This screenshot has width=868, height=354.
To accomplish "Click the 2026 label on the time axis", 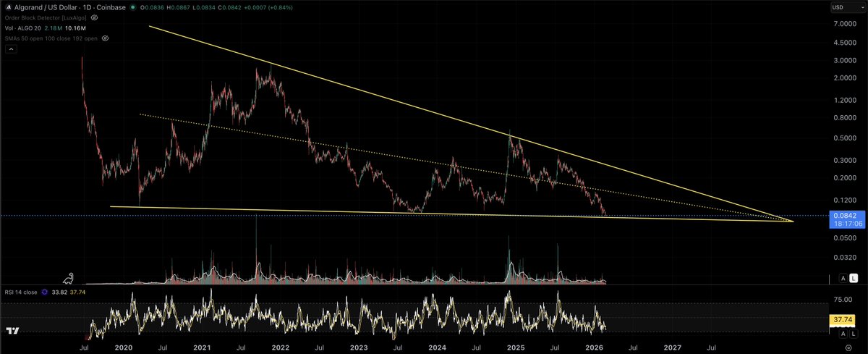I will [593, 347].
